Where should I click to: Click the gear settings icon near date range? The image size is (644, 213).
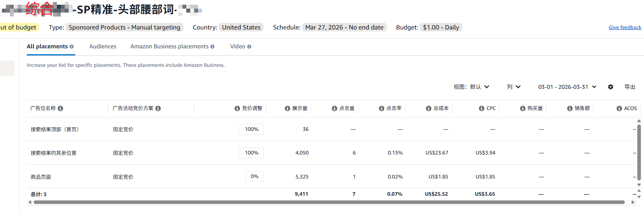(611, 87)
